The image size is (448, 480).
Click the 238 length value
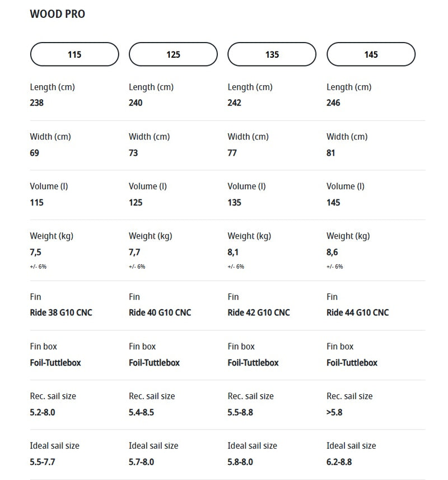[36, 103]
